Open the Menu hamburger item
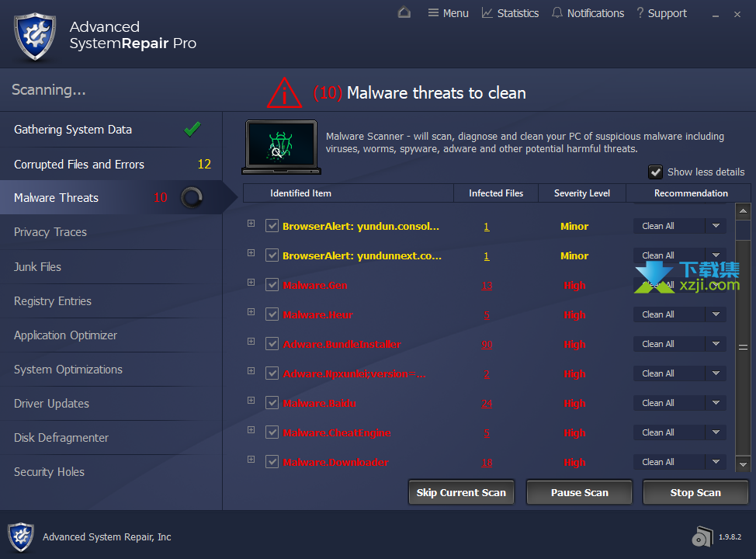This screenshot has width=756, height=559. point(449,13)
